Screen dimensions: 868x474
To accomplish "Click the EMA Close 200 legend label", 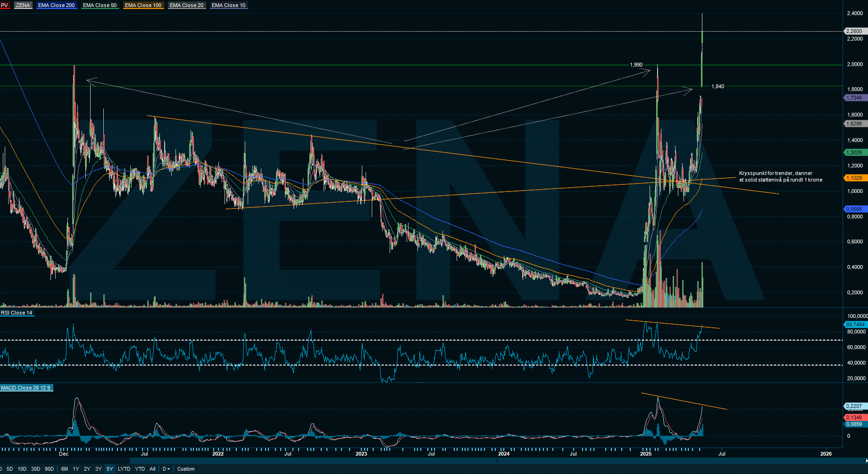I will pyautogui.click(x=57, y=5).
